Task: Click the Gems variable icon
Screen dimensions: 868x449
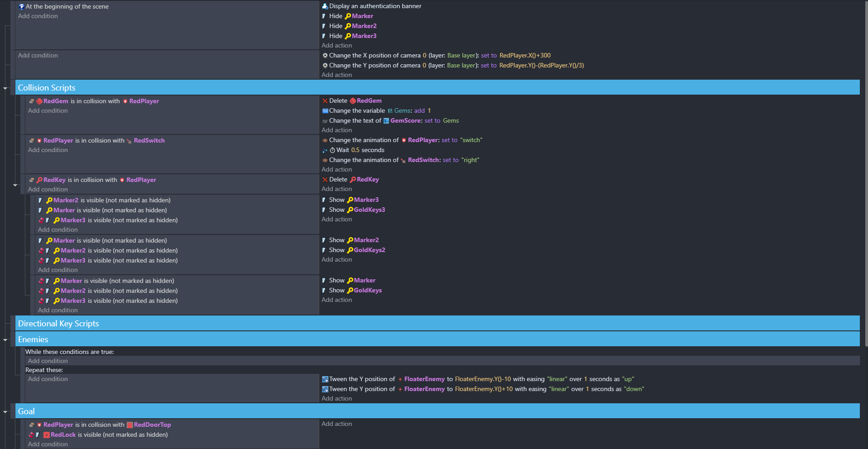Action: 390,111
